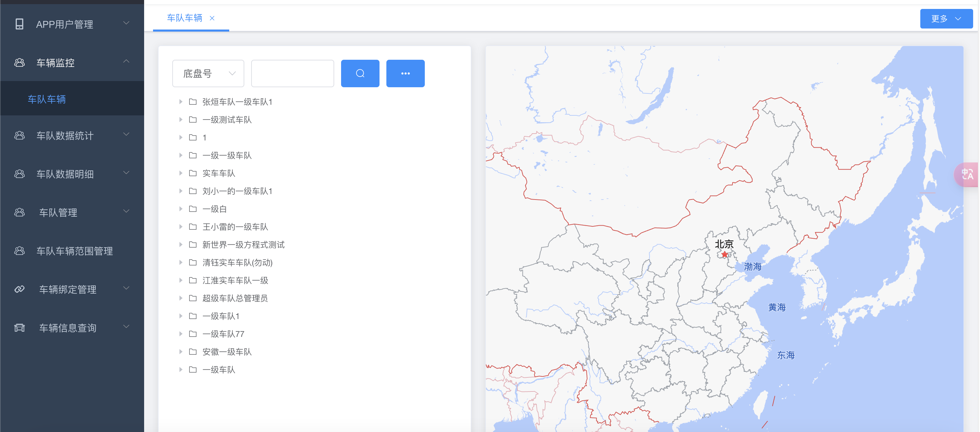The image size is (980, 432).
Task: Open the 更多 dropdown button
Action: point(946,19)
